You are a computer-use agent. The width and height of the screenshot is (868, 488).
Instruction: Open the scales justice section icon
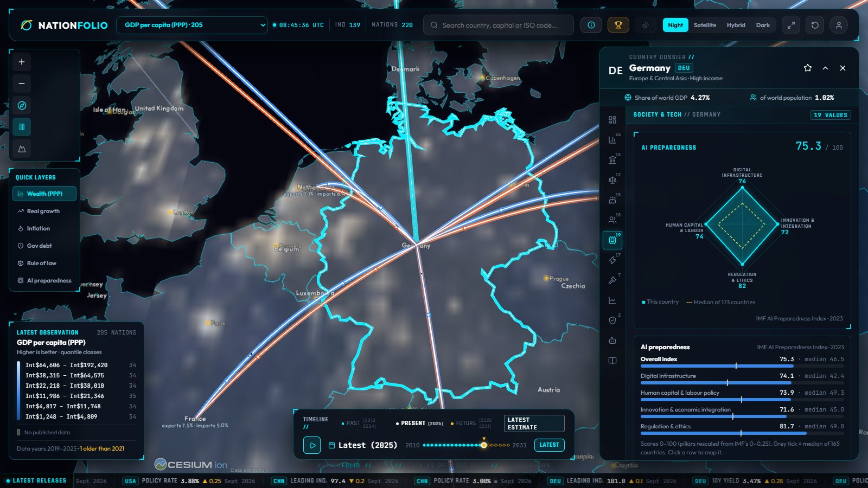tap(612, 180)
